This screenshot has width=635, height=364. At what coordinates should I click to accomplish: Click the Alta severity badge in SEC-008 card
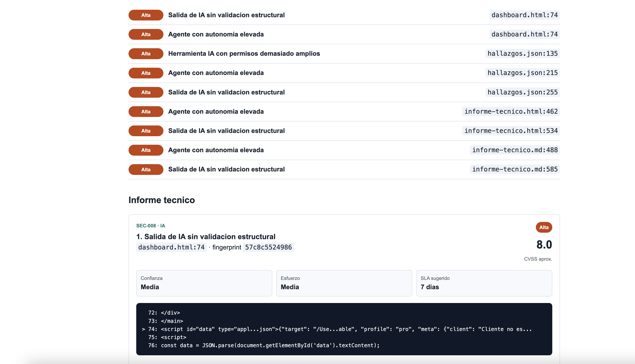pos(544,227)
